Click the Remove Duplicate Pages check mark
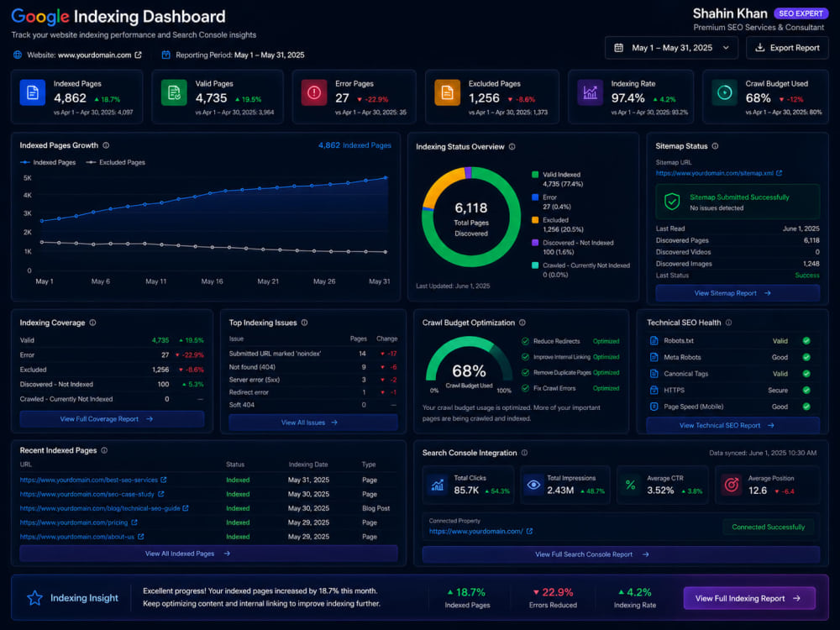 click(526, 372)
